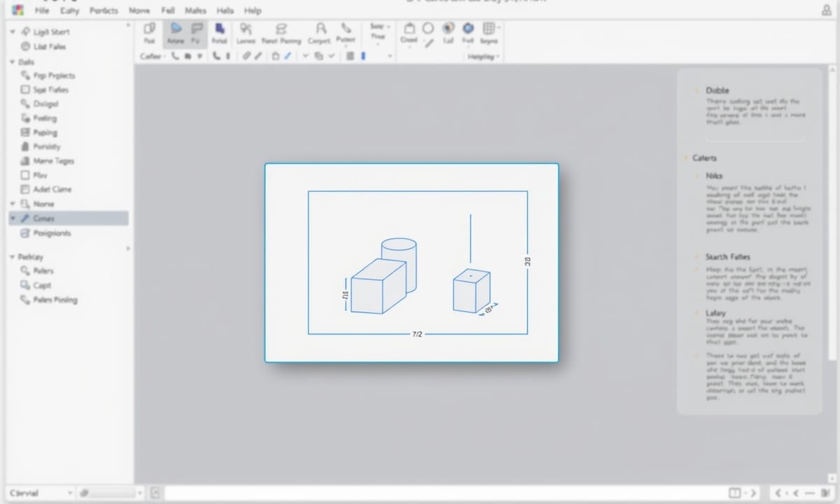Select the Pliv sidebar item
Viewport: 840px width, 504px height.
coord(34,175)
